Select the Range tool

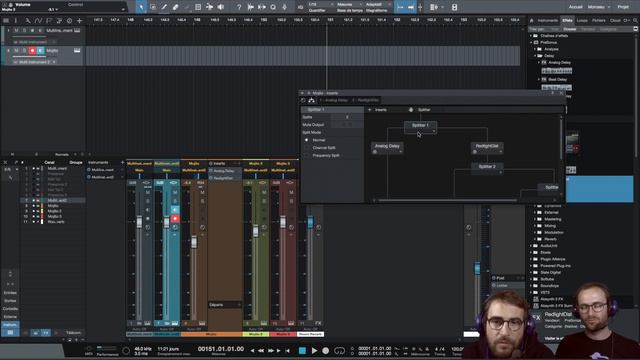click(153, 7)
